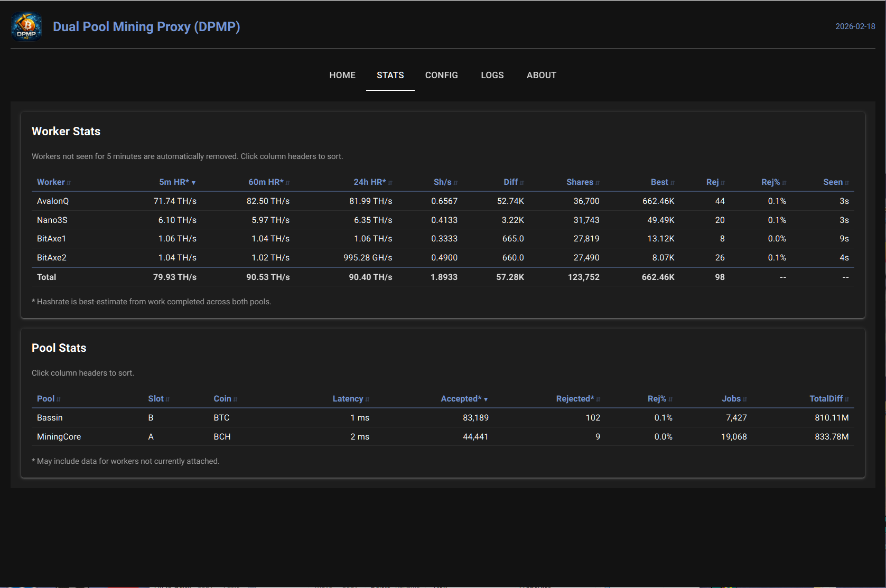Click the sort icon beside Shares header
This screenshot has height=588, width=886.
598,182
